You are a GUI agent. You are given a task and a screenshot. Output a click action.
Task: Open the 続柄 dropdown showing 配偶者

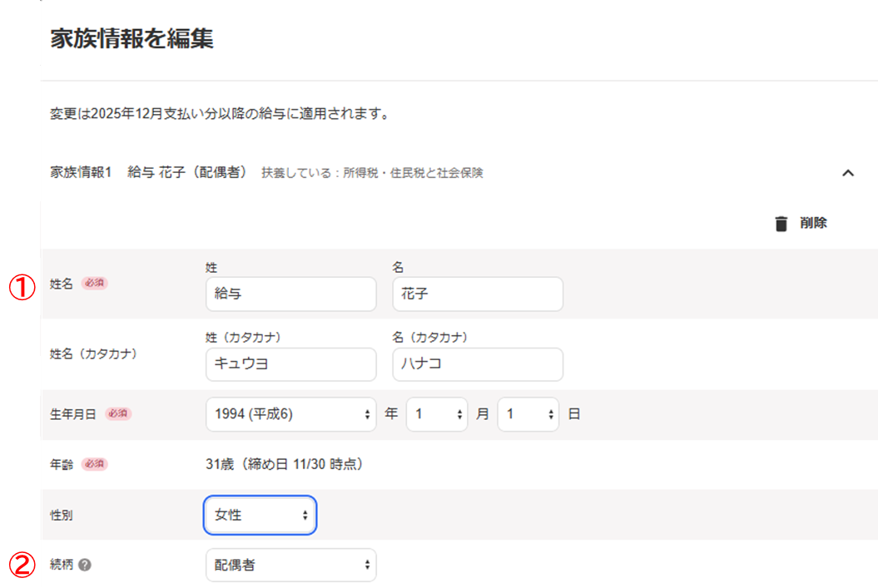pos(290,565)
